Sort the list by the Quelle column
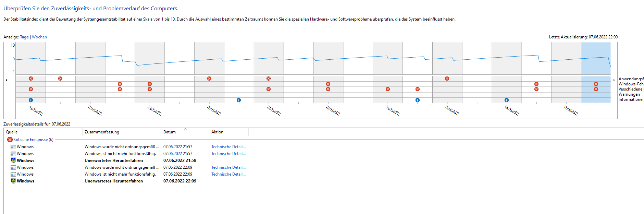 pos(43,132)
